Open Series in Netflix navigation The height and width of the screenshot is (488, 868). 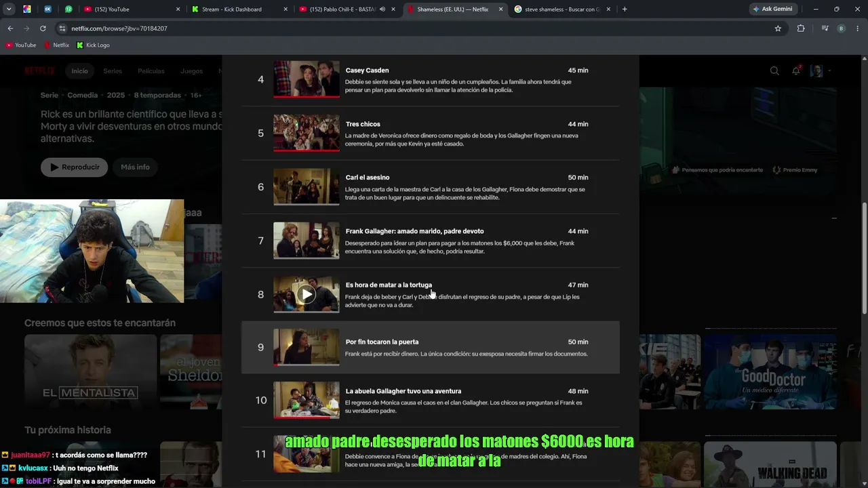point(113,71)
